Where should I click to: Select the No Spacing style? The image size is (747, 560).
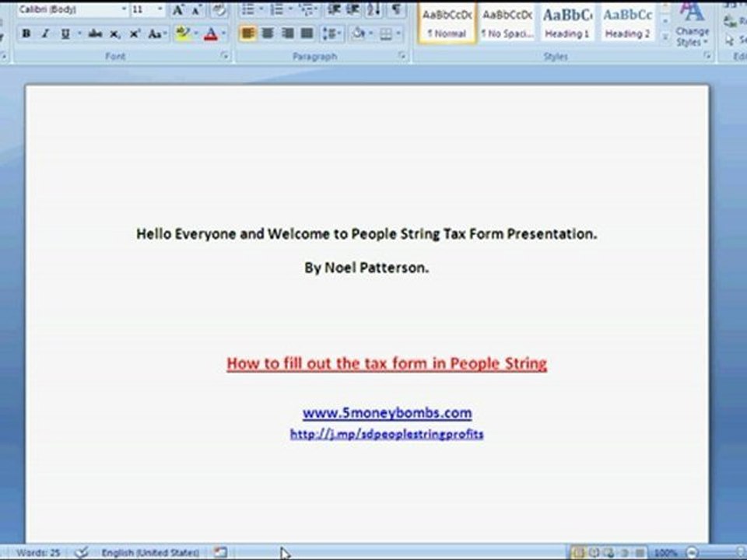click(x=507, y=23)
